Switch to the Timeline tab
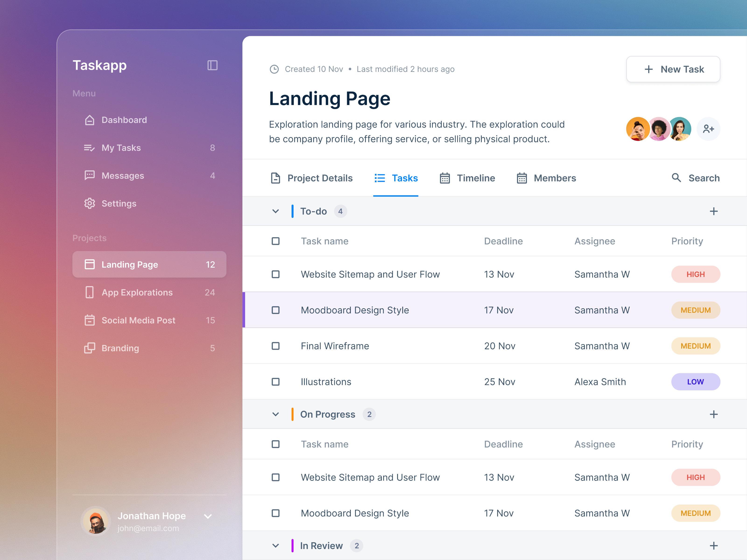The width and height of the screenshot is (747, 560). click(467, 178)
